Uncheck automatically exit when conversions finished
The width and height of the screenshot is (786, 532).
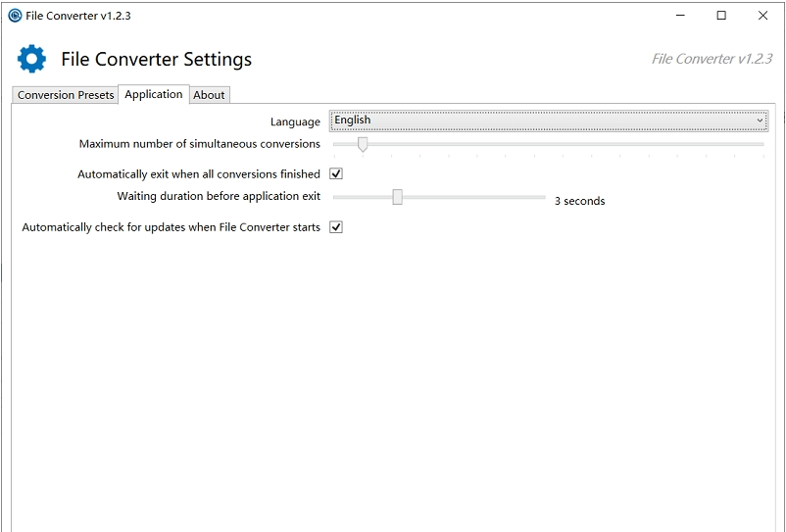click(336, 173)
